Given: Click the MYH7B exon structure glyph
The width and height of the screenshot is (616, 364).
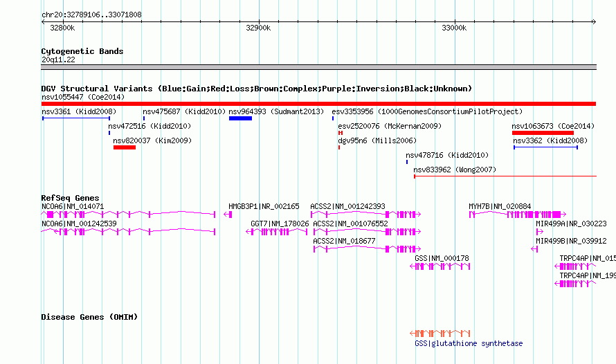Looking at the screenshot, I should [518, 214].
